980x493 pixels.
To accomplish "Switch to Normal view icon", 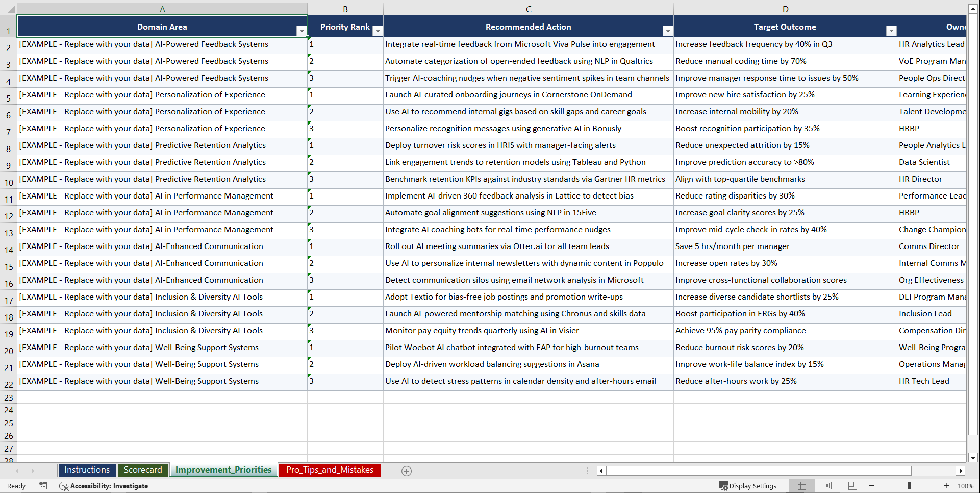I will 801,486.
